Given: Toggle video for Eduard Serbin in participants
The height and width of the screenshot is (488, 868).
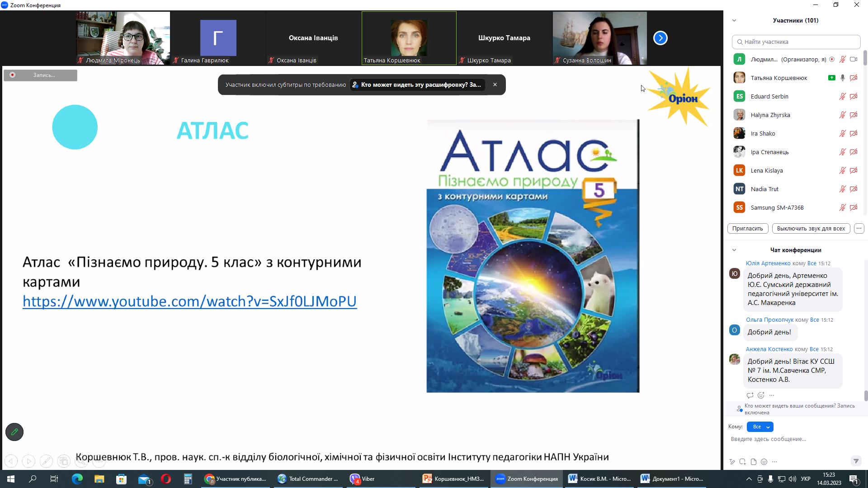Looking at the screenshot, I should 854,96.
